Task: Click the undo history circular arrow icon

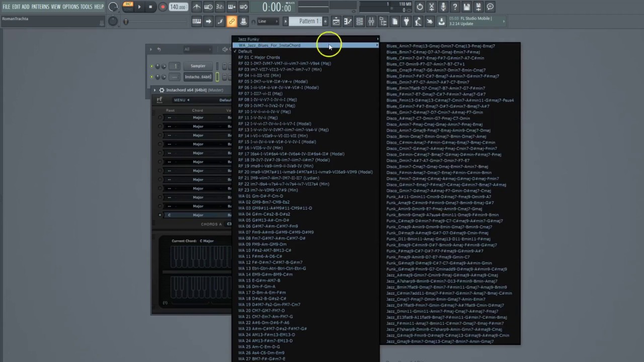Action: (420, 7)
